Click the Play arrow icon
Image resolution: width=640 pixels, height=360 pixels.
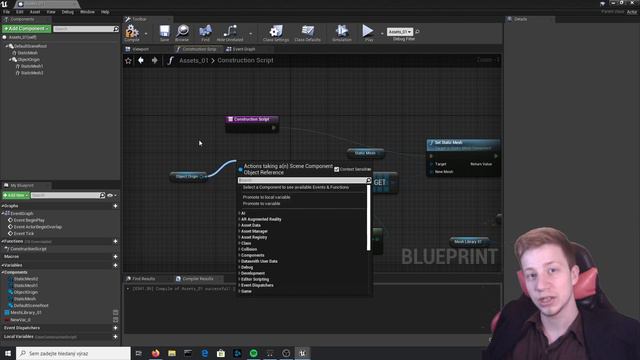tap(368, 31)
